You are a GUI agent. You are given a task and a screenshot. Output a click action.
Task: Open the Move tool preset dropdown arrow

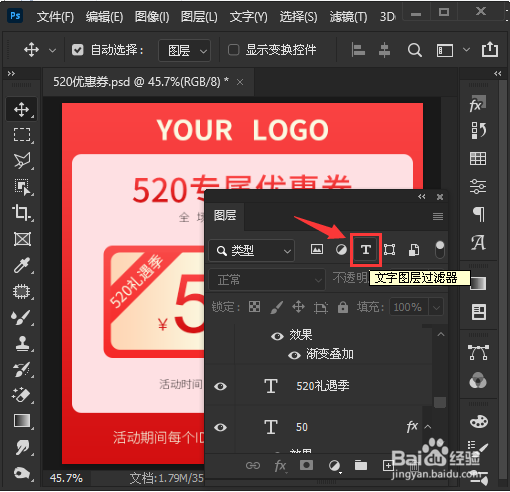[x=52, y=50]
